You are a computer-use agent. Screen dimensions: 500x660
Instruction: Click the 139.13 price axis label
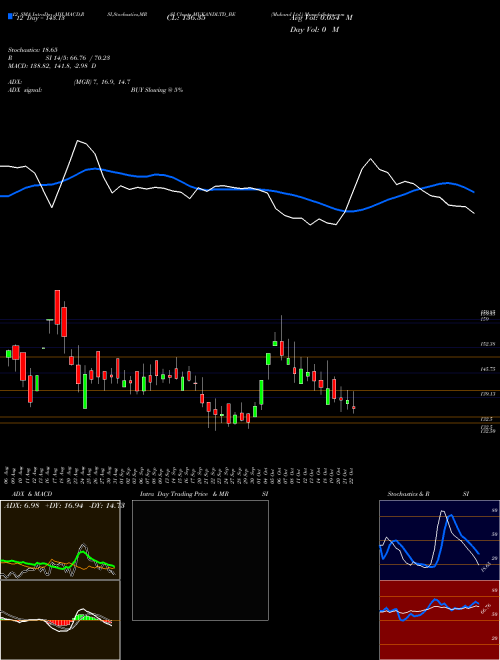[487, 394]
